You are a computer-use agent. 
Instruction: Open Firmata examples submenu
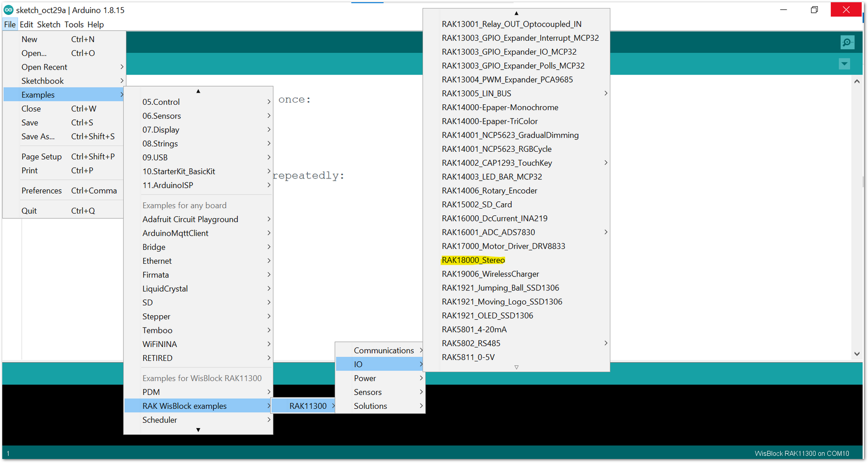coord(198,275)
